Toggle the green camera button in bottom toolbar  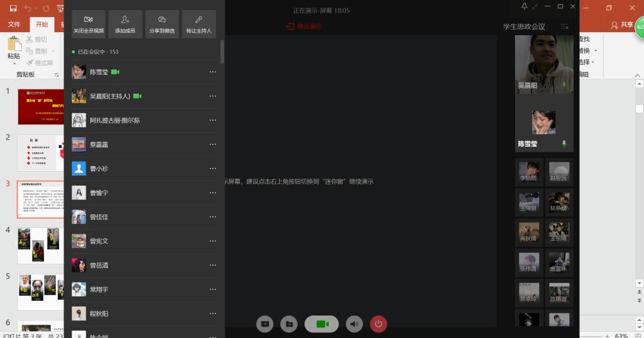[321, 324]
